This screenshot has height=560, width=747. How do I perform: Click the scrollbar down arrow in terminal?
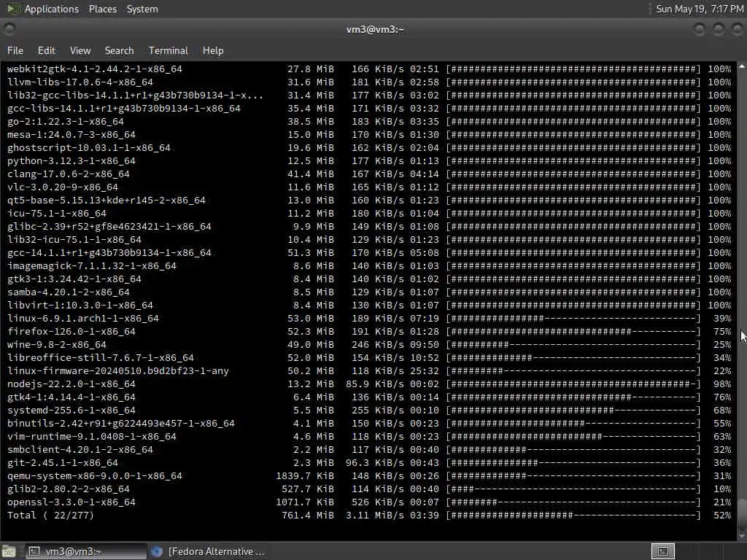(x=742, y=536)
